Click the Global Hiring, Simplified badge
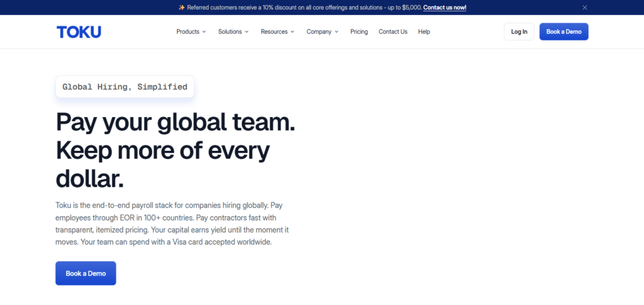Image resolution: width=644 pixels, height=305 pixels. pyautogui.click(x=125, y=87)
